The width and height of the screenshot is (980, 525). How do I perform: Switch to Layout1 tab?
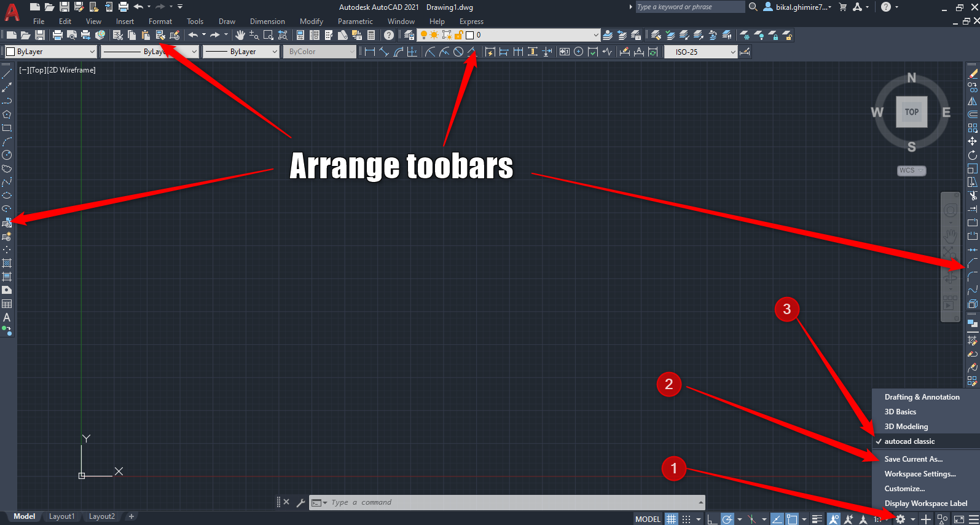tap(61, 516)
